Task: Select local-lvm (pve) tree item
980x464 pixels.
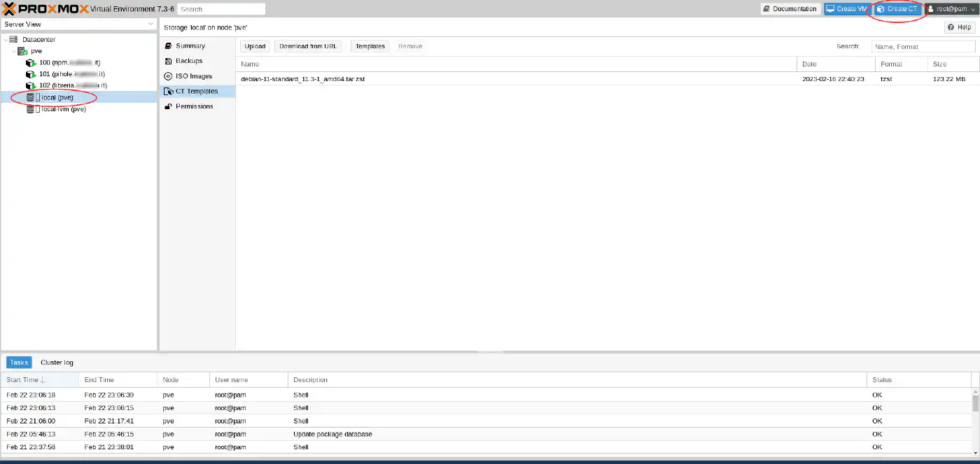Action: [x=78, y=109]
